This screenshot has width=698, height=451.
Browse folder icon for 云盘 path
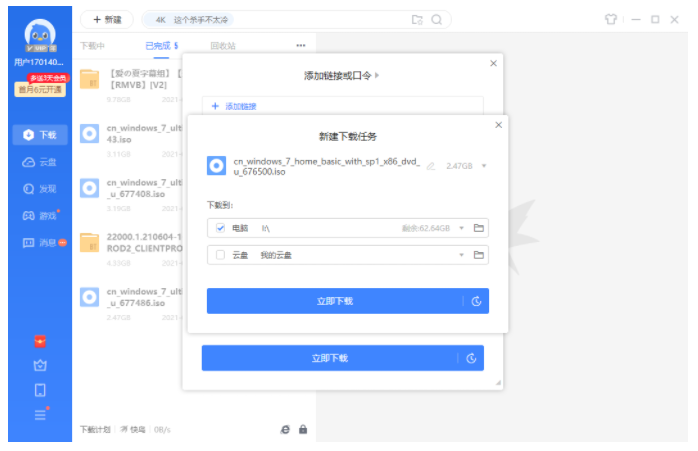(479, 255)
